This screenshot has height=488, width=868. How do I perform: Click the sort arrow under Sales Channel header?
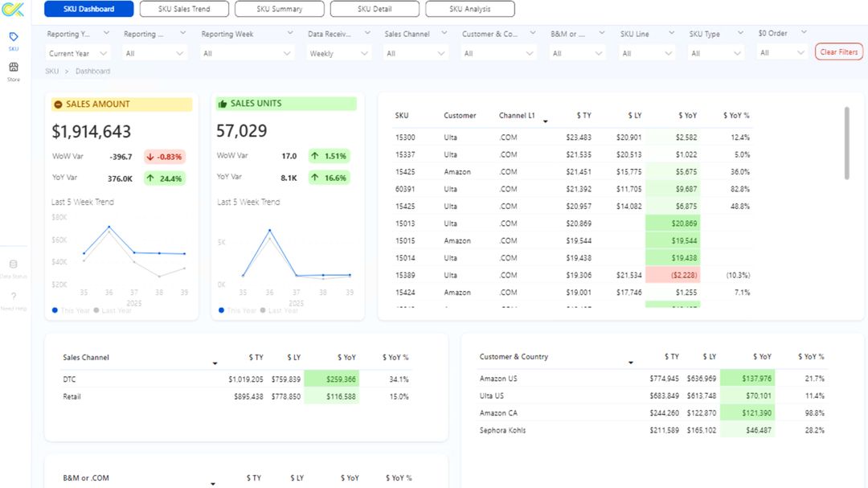click(215, 363)
